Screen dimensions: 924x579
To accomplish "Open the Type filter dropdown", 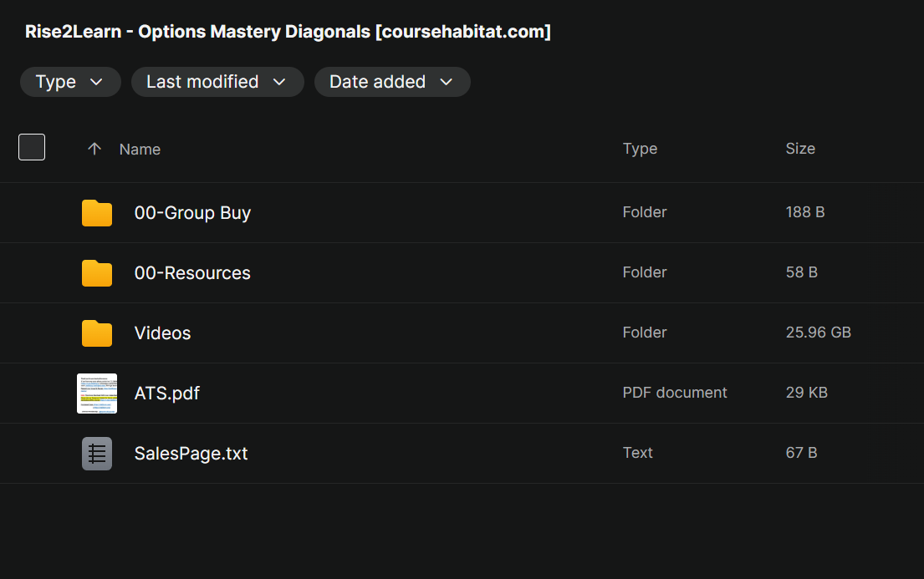I will (70, 82).
